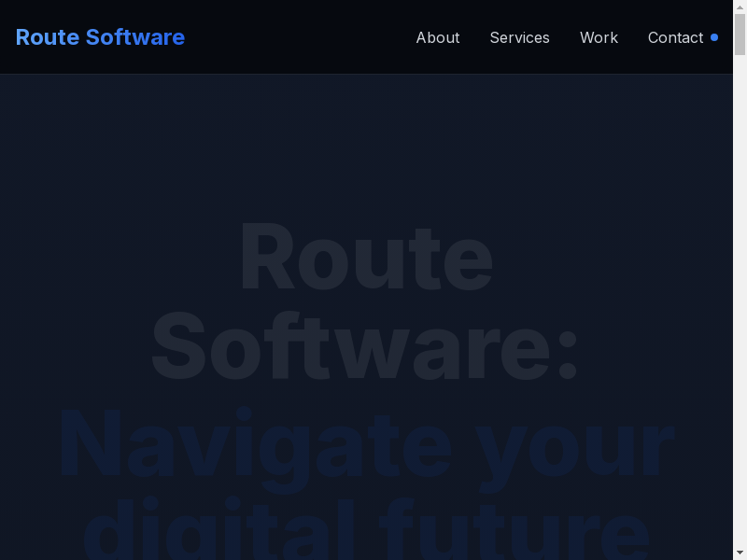Go to the Services section
747x560 pixels.
[519, 37]
